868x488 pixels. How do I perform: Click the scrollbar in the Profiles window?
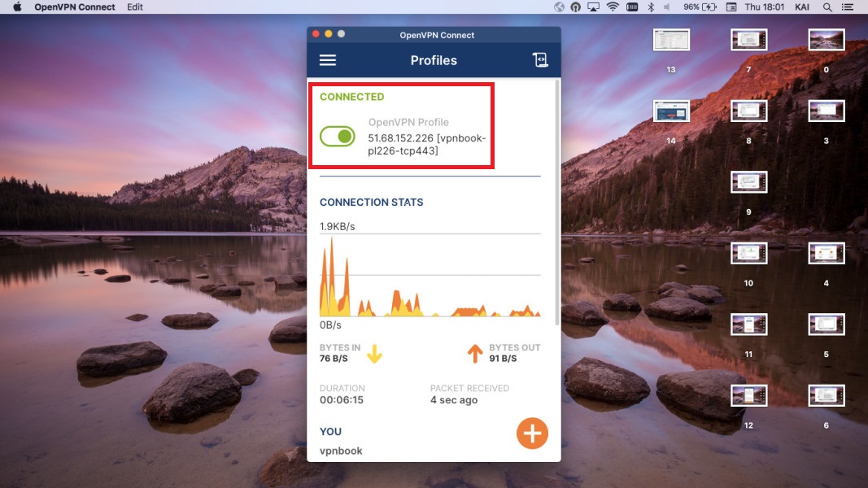556,203
